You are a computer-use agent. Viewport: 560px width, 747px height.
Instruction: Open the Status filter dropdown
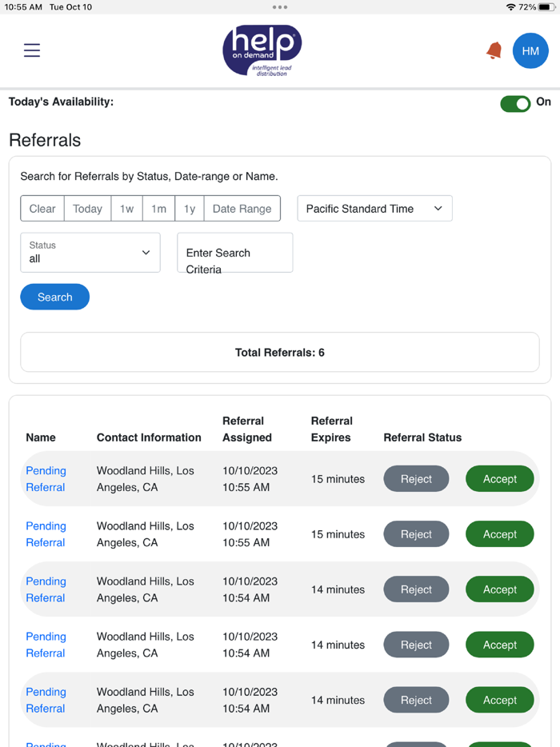tap(90, 253)
